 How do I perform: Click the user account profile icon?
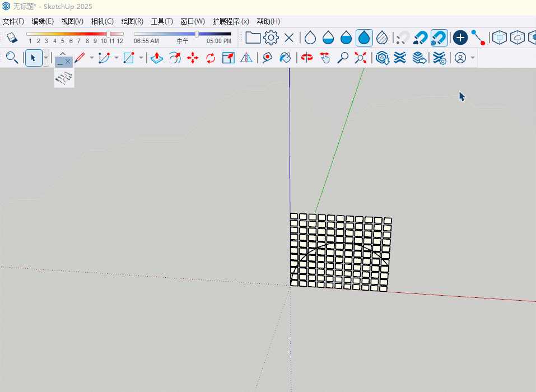click(x=460, y=58)
